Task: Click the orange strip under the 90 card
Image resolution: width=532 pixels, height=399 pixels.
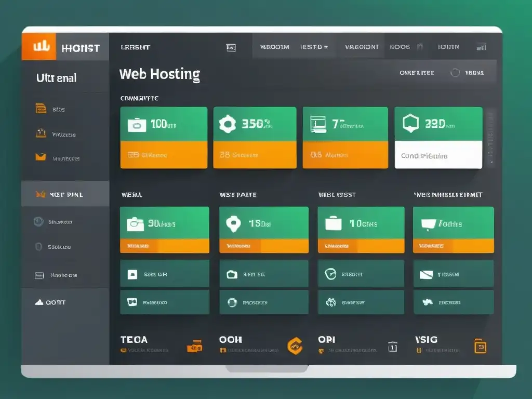Action: [164, 245]
